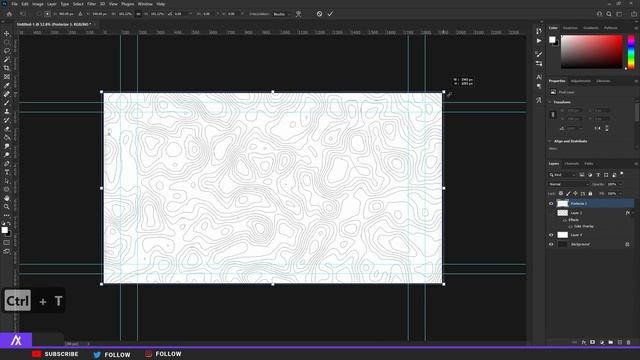Screen dimensions: 640x360
Task: Commit the transform with the checkmark icon
Action: click(x=330, y=14)
